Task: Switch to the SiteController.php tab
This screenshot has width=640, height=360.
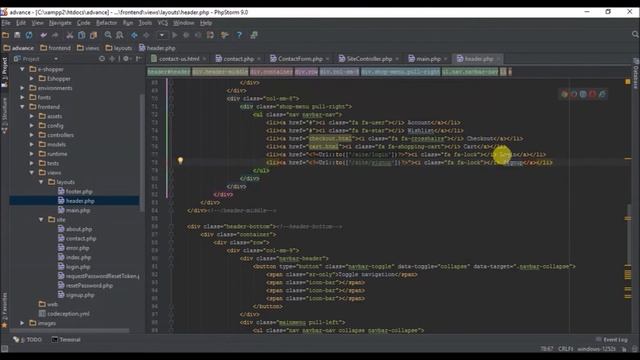Action: coord(369,59)
